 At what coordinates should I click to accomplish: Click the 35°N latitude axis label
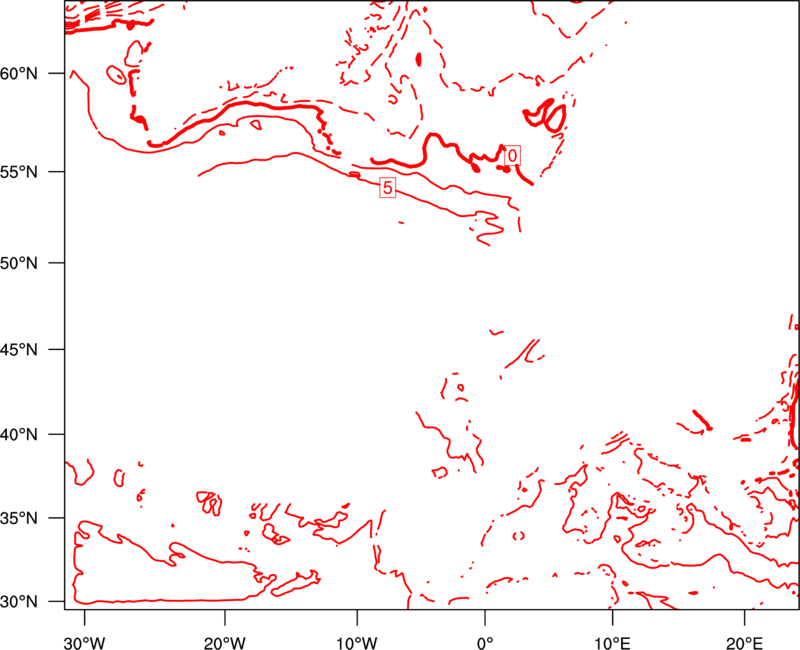point(19,518)
